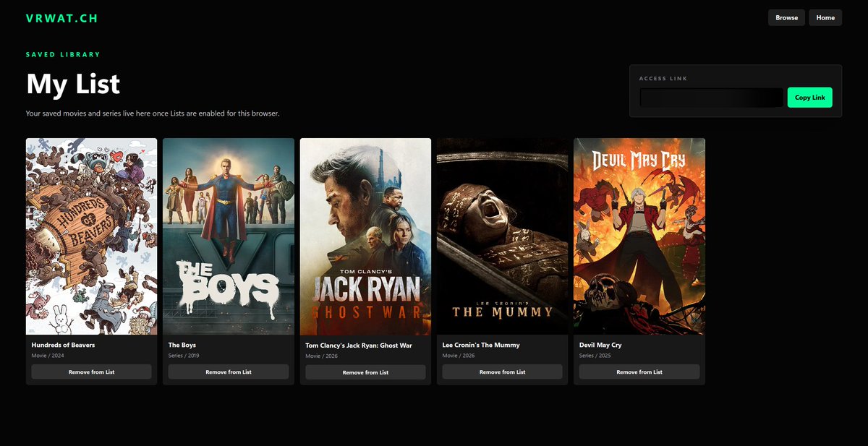Open Lee Cronin's The Mummy poster
The image size is (868, 446).
(502, 236)
